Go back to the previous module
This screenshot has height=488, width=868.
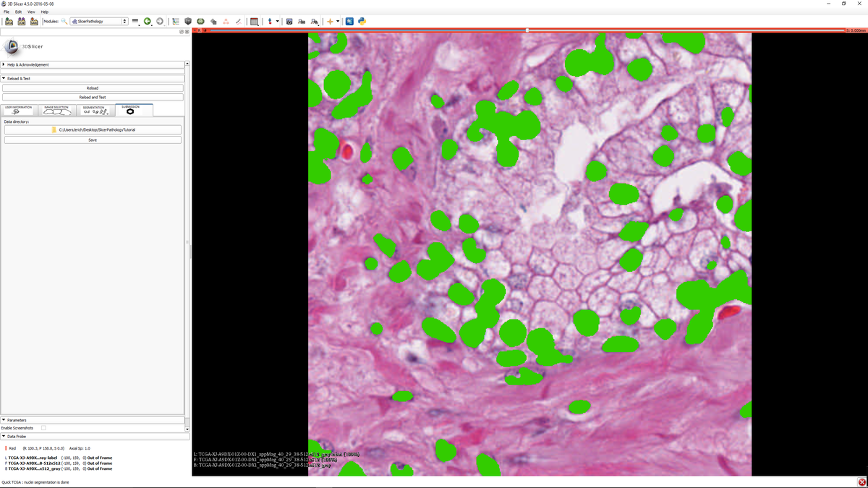(148, 21)
